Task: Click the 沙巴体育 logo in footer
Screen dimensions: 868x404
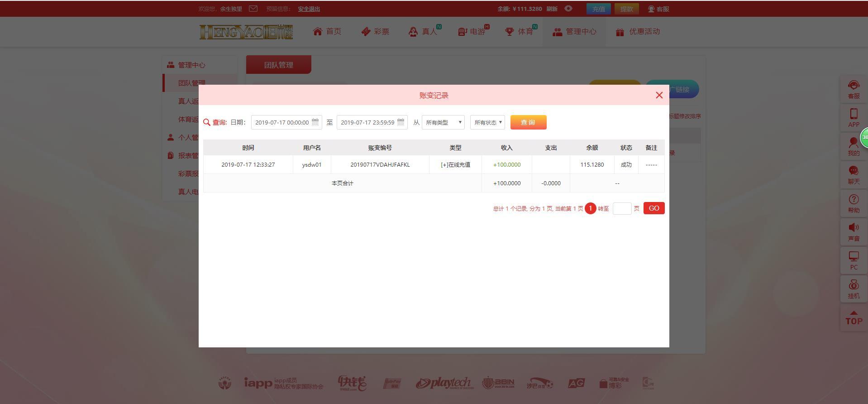Action: click(539, 384)
